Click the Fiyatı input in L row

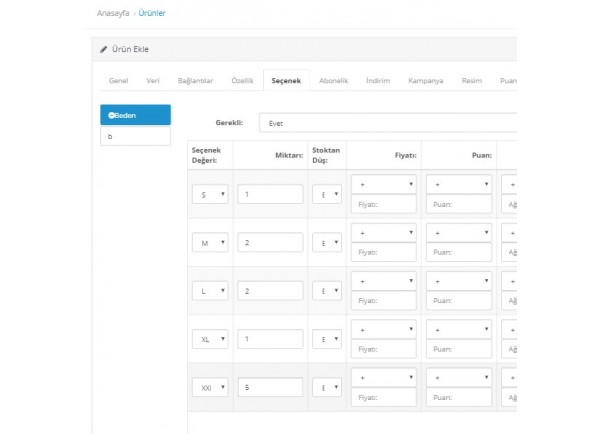(x=384, y=300)
